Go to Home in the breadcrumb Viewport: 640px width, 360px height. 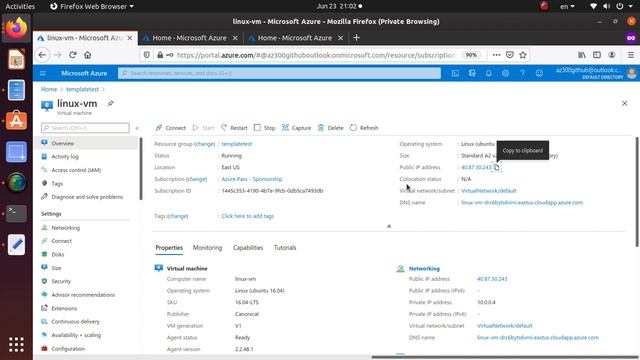pyautogui.click(x=49, y=89)
